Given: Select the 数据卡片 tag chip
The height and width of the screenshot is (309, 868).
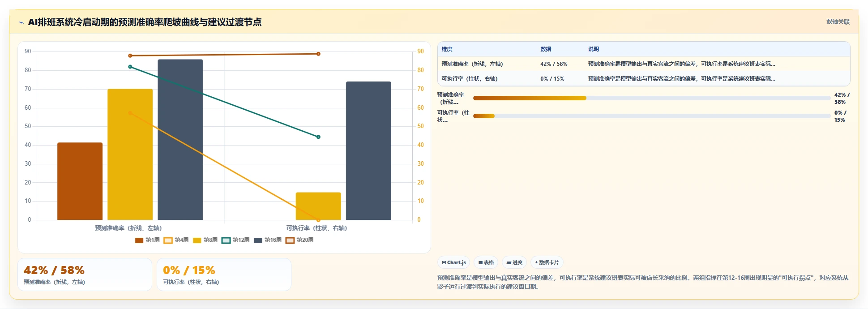Looking at the screenshot, I should (x=547, y=262).
